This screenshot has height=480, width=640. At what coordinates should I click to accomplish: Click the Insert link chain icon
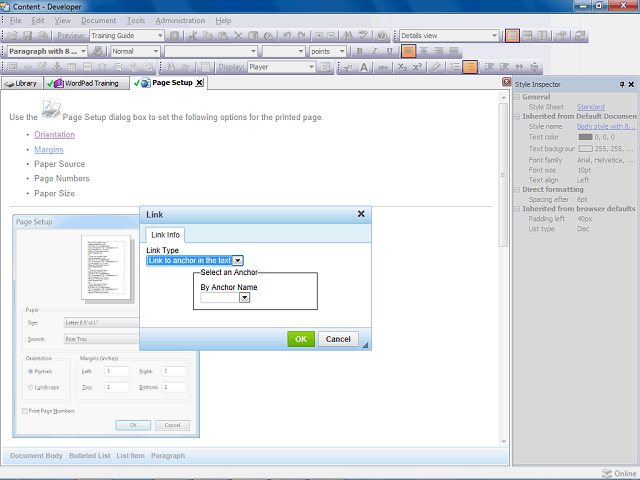pos(27,67)
